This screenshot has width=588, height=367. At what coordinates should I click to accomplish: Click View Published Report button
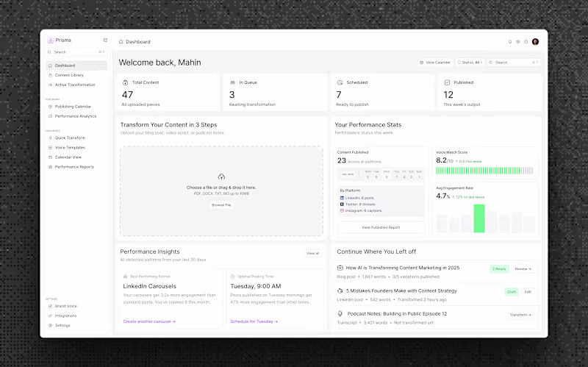[x=381, y=227]
